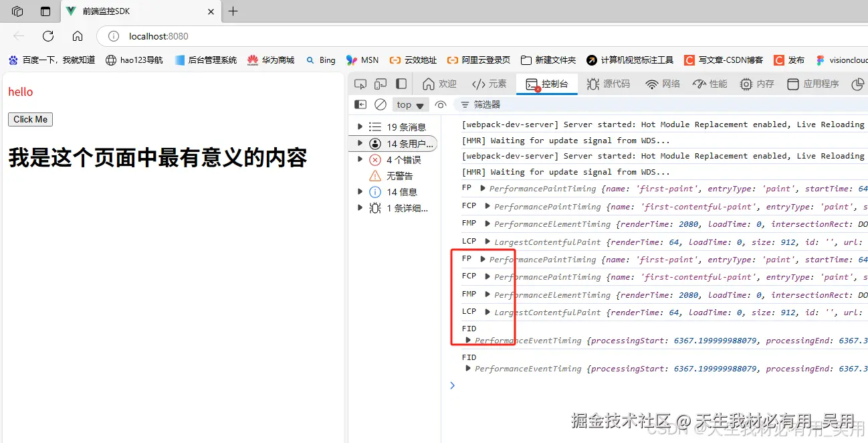Expand the 1 条详细 group

[360, 207]
